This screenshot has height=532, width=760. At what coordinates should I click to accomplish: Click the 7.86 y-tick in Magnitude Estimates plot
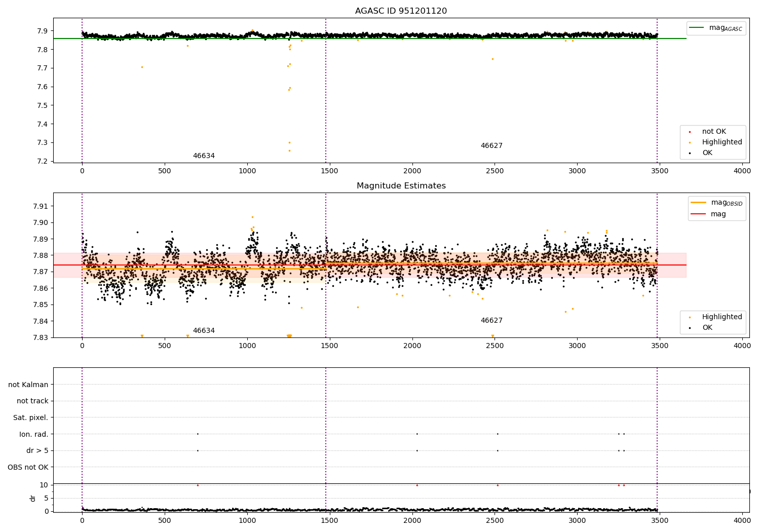[x=41, y=288]
